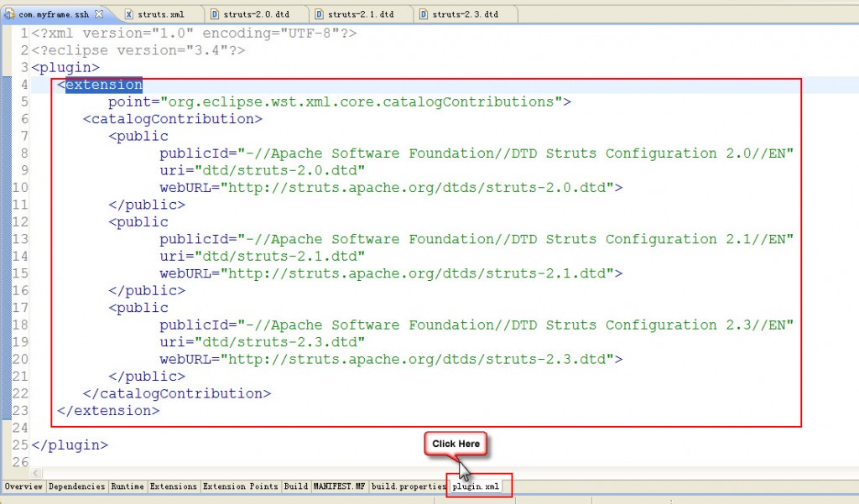This screenshot has width=859, height=504.
Task: Click the DTD icon on struts-2.0.dtd tab
Action: [215, 14]
